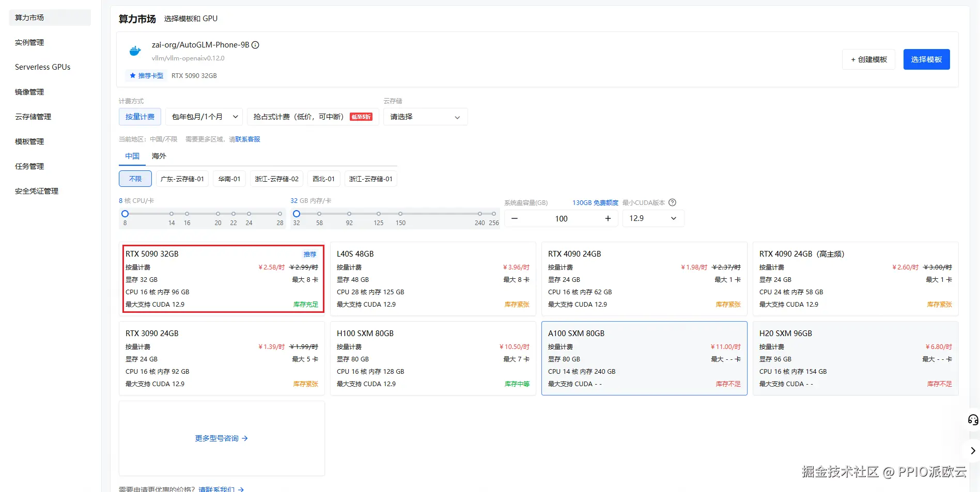Select the H20 SXM 96GB card
The width and height of the screenshot is (980, 492).
click(x=855, y=358)
